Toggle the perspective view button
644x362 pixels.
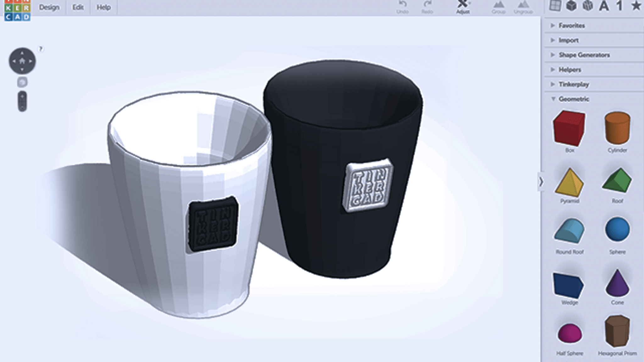tap(22, 82)
